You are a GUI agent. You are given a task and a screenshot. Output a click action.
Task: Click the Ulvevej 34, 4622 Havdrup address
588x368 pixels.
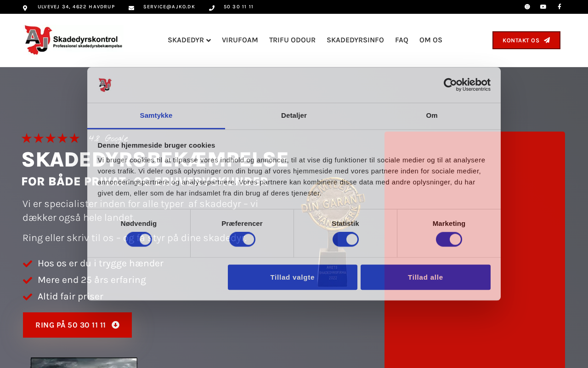pos(76,7)
